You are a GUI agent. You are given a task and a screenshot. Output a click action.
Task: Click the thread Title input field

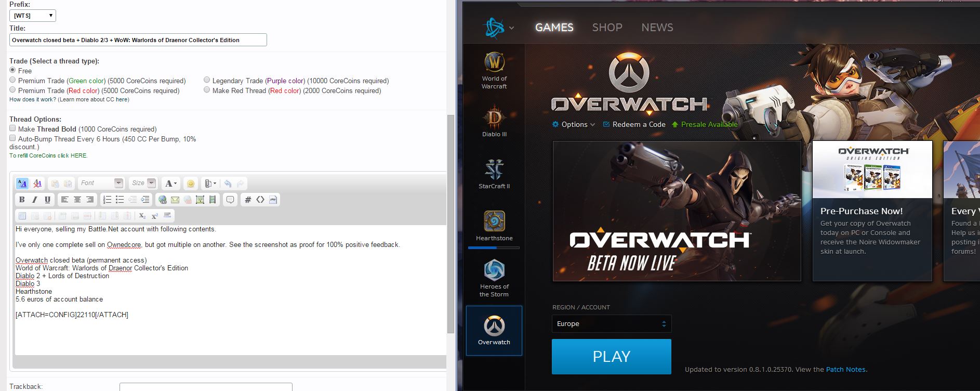[138, 40]
